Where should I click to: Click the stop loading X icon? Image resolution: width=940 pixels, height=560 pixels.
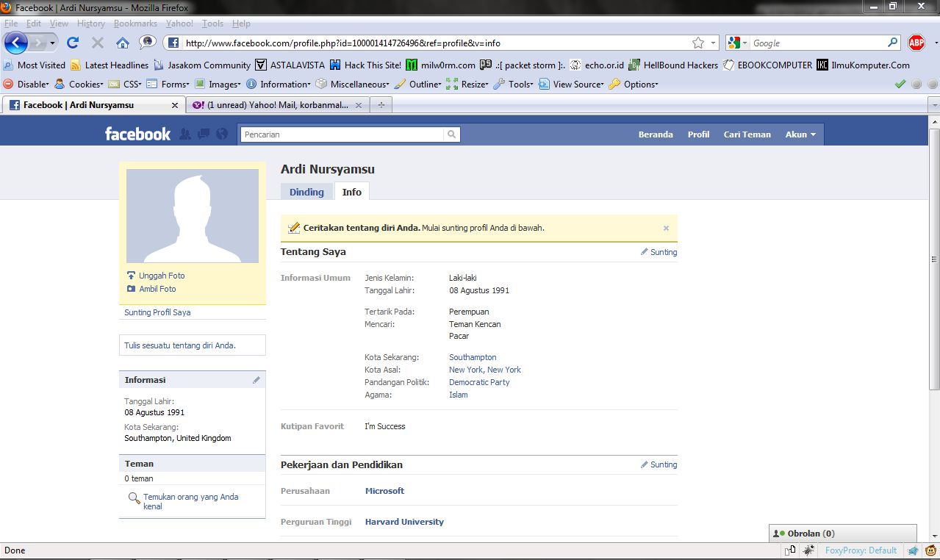[98, 43]
